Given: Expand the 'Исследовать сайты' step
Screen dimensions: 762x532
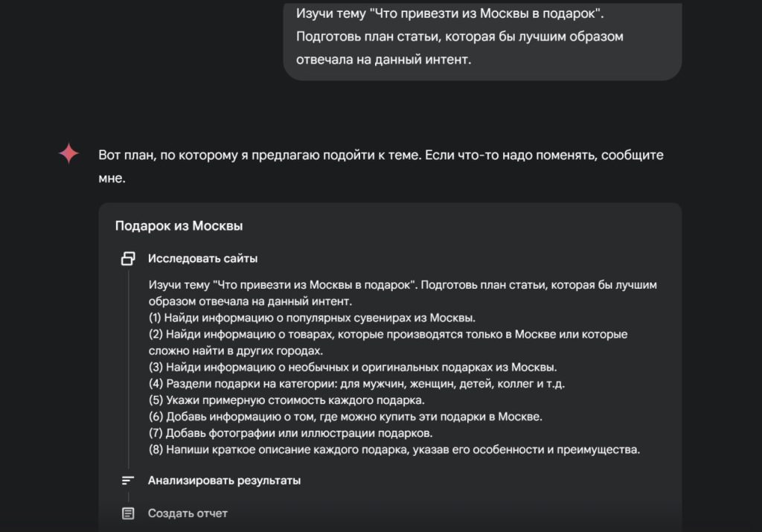Looking at the screenshot, I should (x=202, y=259).
